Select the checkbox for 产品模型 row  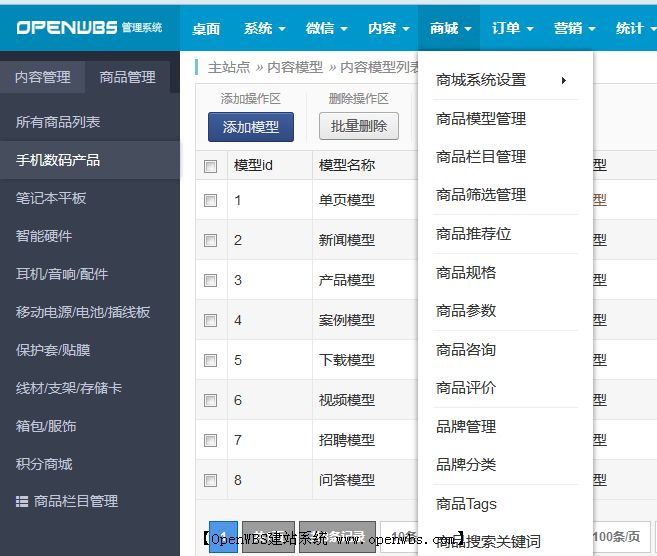(210, 280)
